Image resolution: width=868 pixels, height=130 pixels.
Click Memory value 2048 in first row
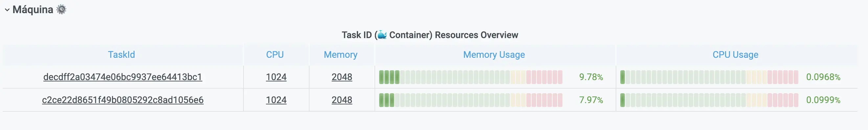[342, 77]
